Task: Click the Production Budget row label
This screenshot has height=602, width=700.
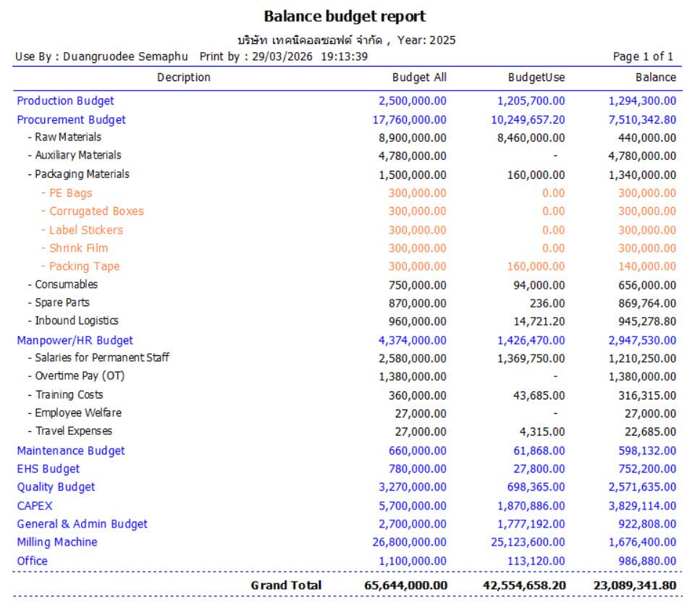Action: click(65, 101)
